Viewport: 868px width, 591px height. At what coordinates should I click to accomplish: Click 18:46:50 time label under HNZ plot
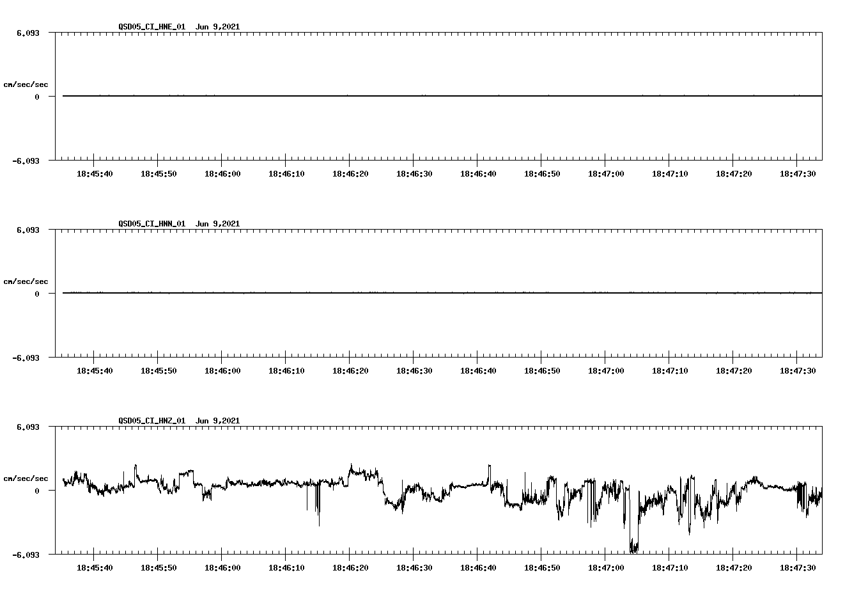pyautogui.click(x=542, y=568)
